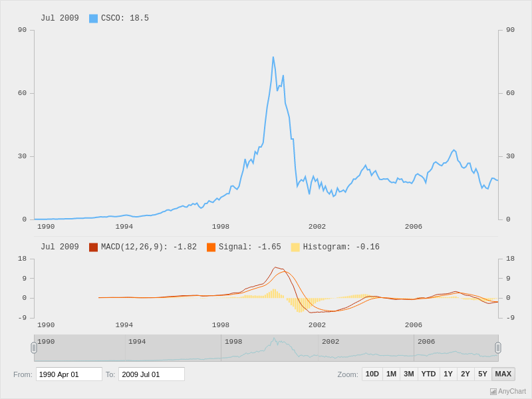This screenshot has height=399, width=532.
Task: Click the scroller's start thumb handle
Action: (34, 348)
